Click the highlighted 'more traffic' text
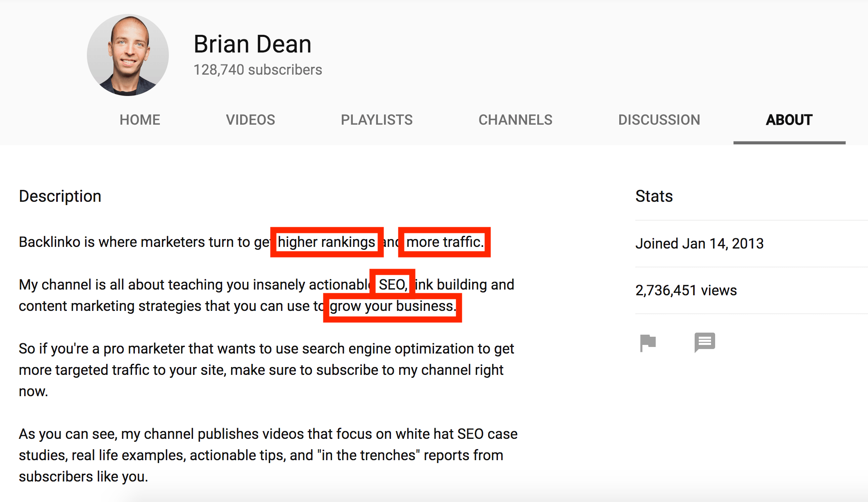The width and height of the screenshot is (868, 502). pos(447,242)
